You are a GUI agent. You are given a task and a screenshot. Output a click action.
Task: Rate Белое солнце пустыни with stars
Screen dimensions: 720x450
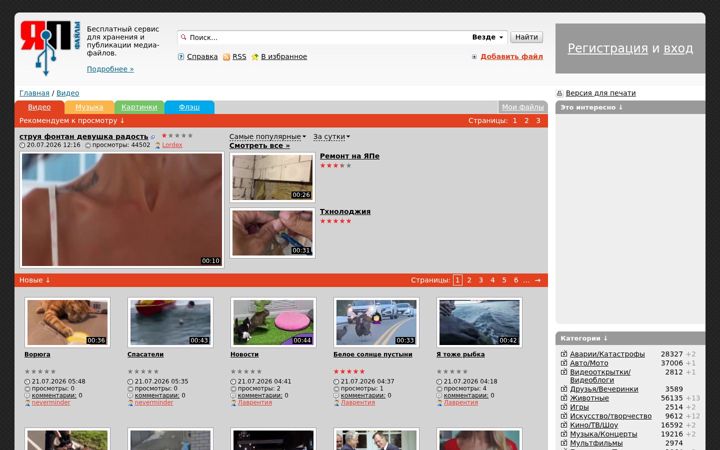349,371
